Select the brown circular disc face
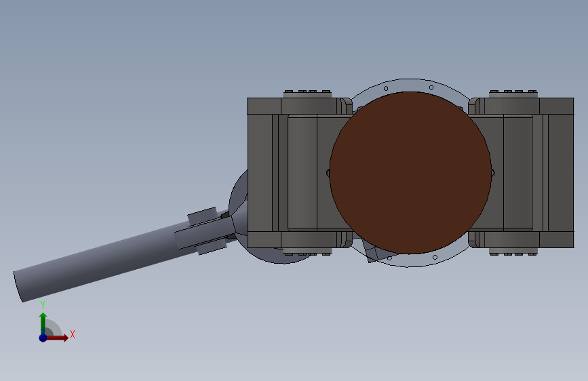Image resolution: width=588 pixels, height=381 pixels. 410,173
